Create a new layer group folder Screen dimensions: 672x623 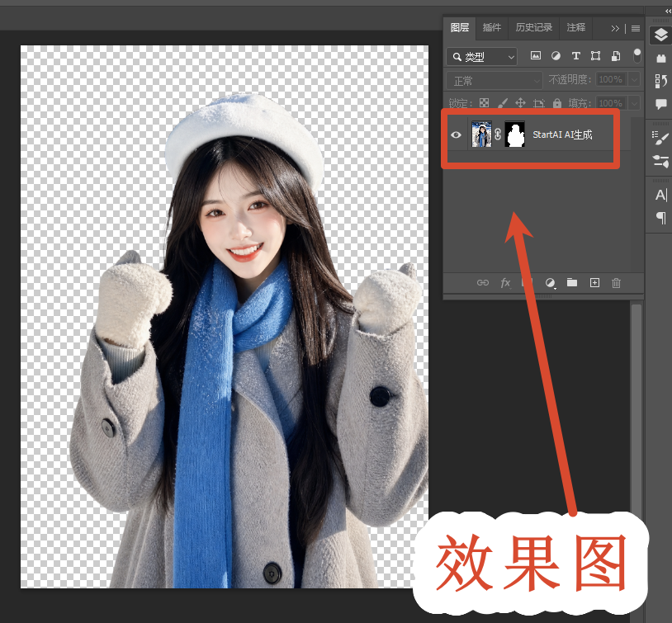572,282
